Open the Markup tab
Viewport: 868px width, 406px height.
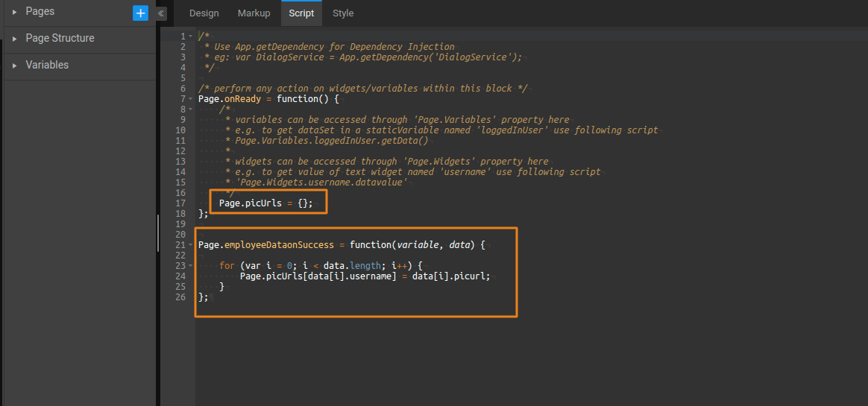[x=254, y=13]
